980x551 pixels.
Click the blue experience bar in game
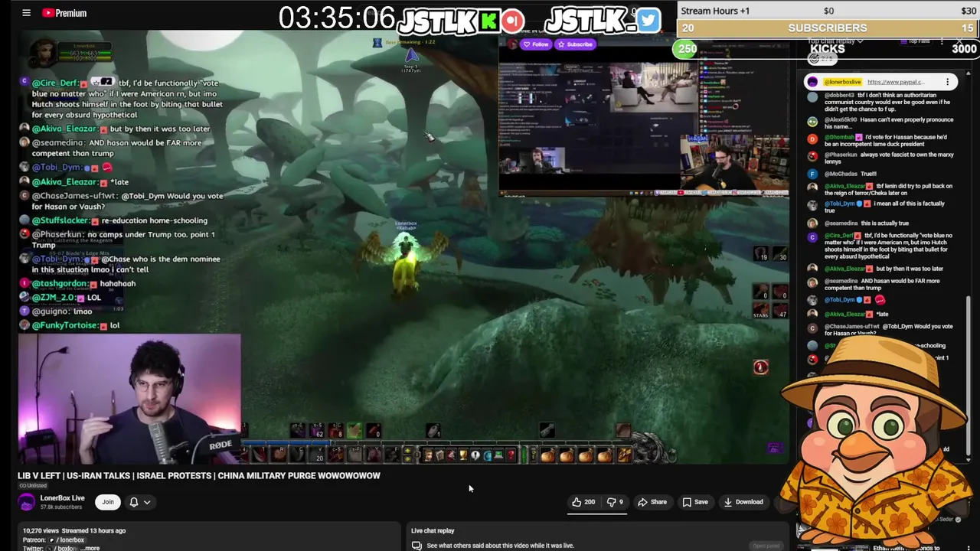pyautogui.click(x=287, y=442)
